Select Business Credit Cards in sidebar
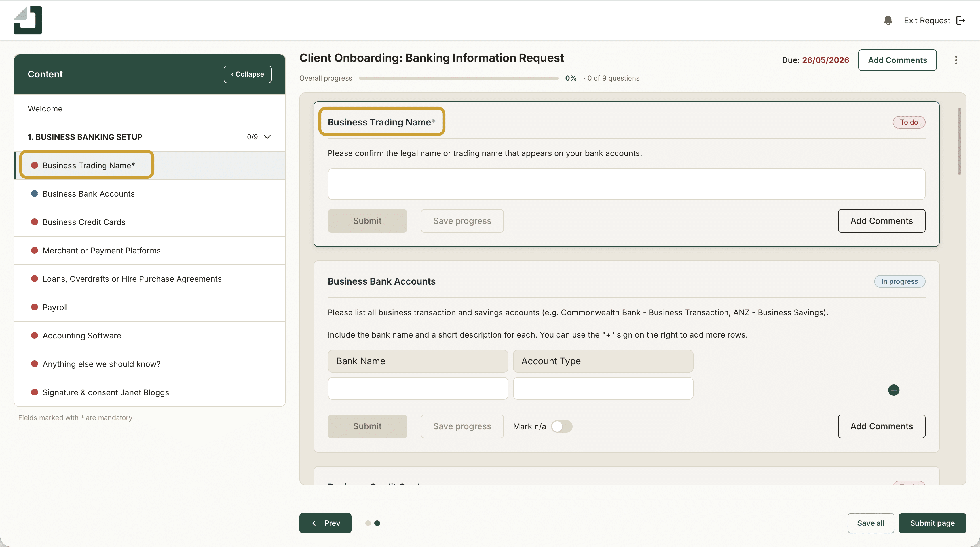This screenshot has width=980, height=547. click(149, 222)
